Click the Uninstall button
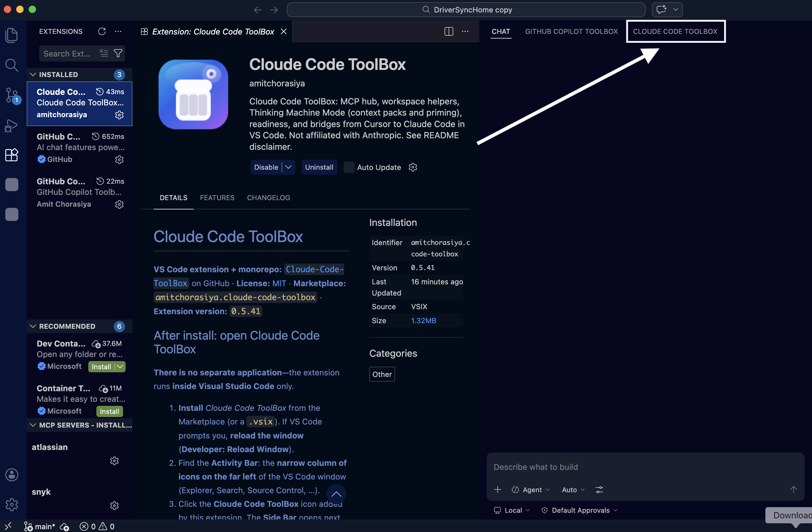The height and width of the screenshot is (532, 812). coord(319,167)
